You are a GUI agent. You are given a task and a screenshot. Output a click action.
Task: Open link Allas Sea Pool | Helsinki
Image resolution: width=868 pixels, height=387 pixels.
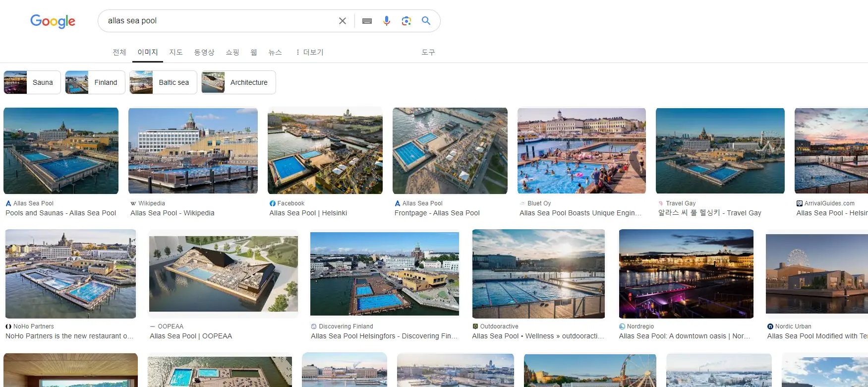pos(308,213)
